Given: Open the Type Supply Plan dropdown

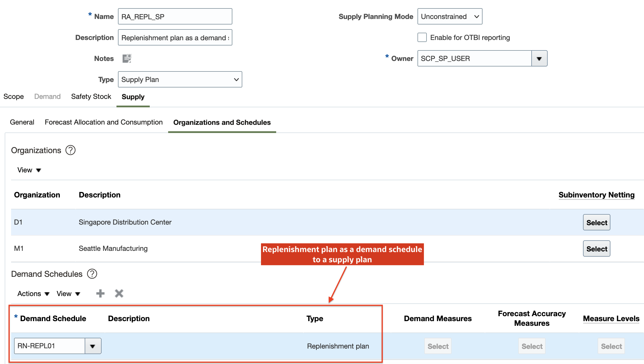Looking at the screenshot, I should (180, 80).
